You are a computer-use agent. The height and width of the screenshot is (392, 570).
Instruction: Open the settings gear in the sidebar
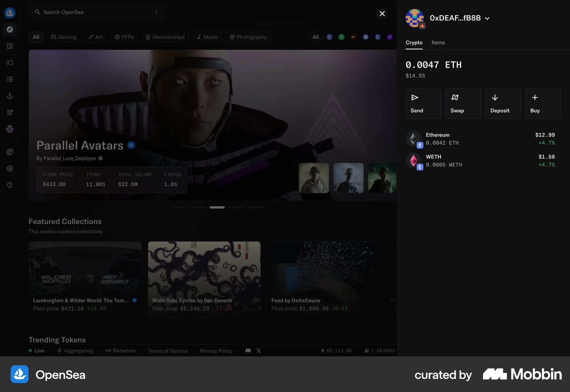(x=10, y=168)
